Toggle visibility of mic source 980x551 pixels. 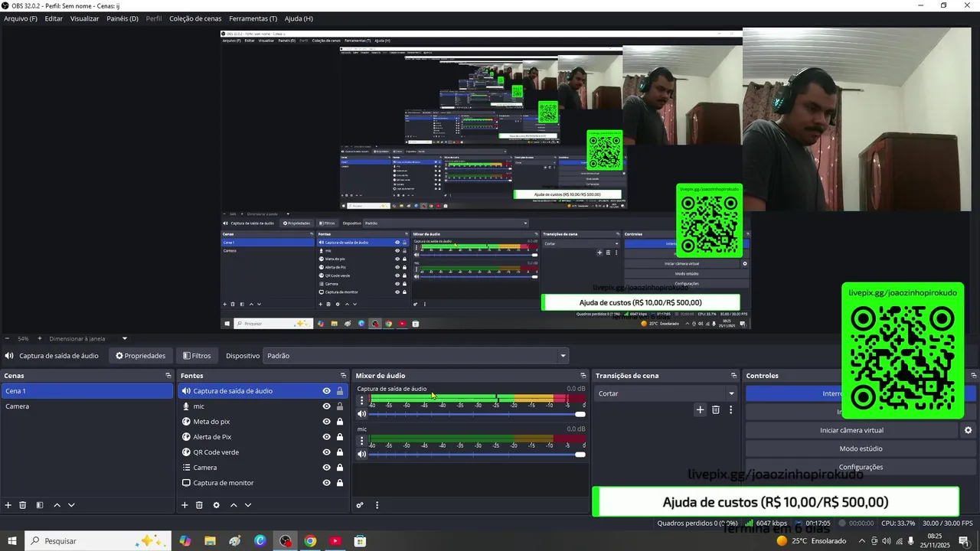click(x=326, y=406)
